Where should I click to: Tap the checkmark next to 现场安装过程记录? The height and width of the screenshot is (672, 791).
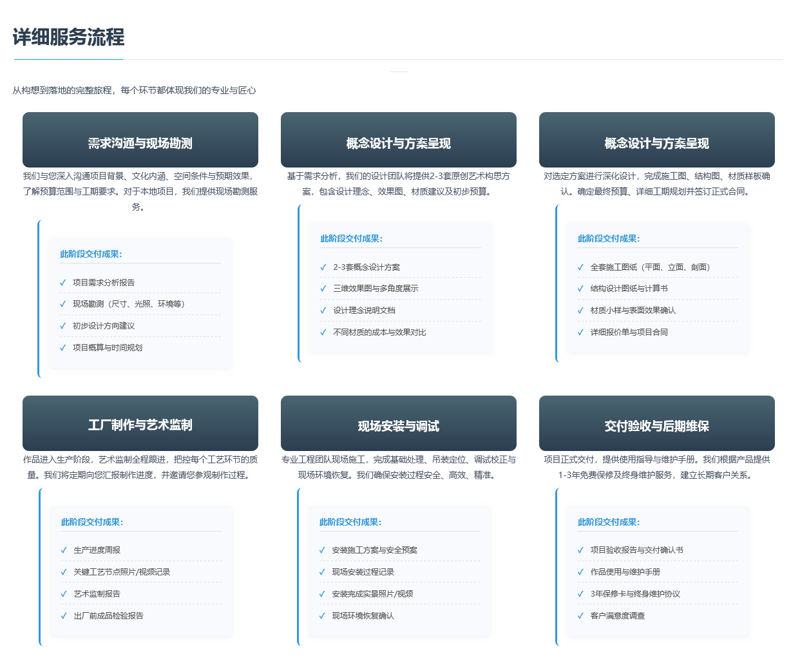point(322,572)
